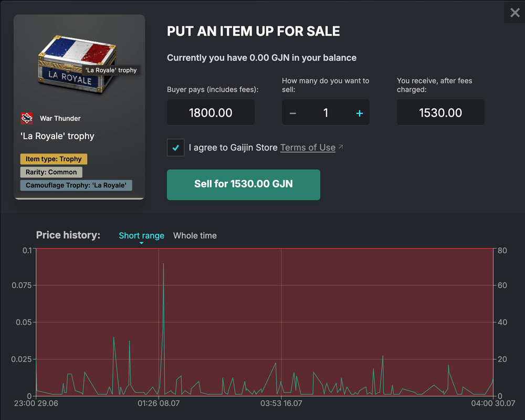Click the 60 volume axis label
This screenshot has height=420, width=525.
pos(502,285)
